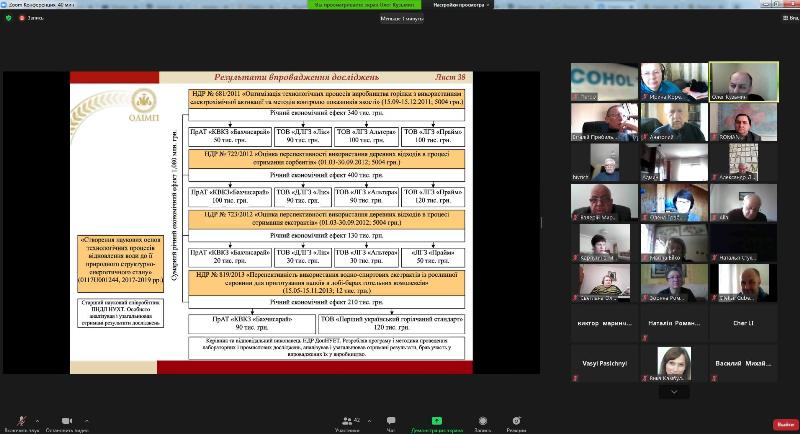Click the 'Меньше 1 минуты' tooltip at top
Image resolution: width=800 pixels, height=434 pixels.
tap(402, 18)
